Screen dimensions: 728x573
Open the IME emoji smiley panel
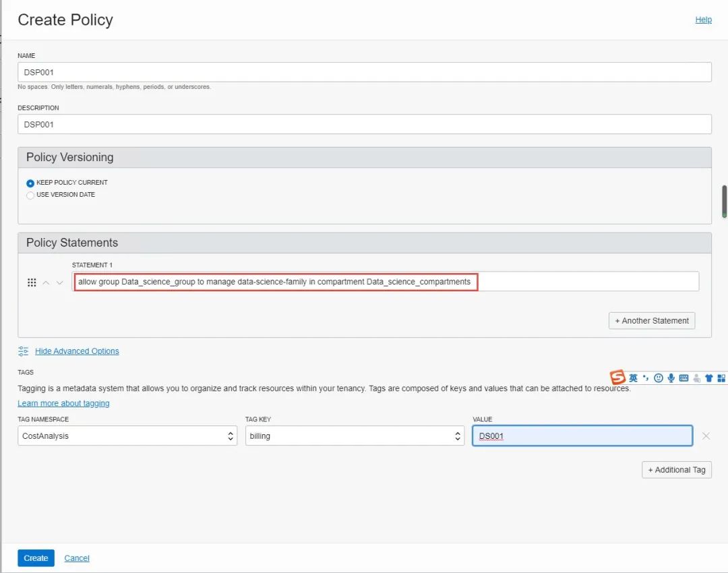(x=659, y=378)
